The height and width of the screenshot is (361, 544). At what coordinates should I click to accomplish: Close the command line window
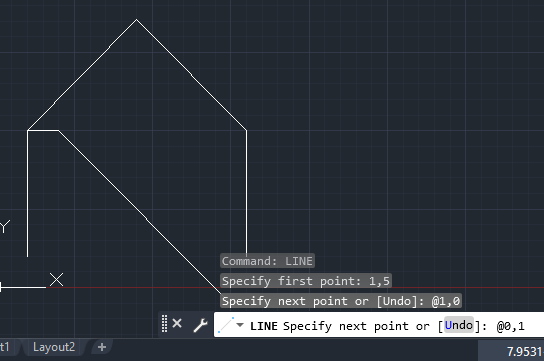click(x=177, y=324)
